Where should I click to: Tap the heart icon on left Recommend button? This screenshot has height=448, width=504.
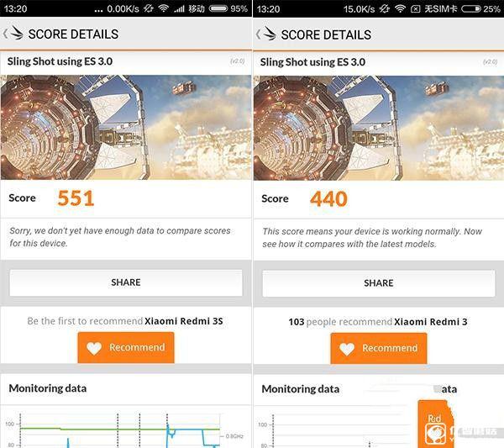pyautogui.click(x=94, y=348)
